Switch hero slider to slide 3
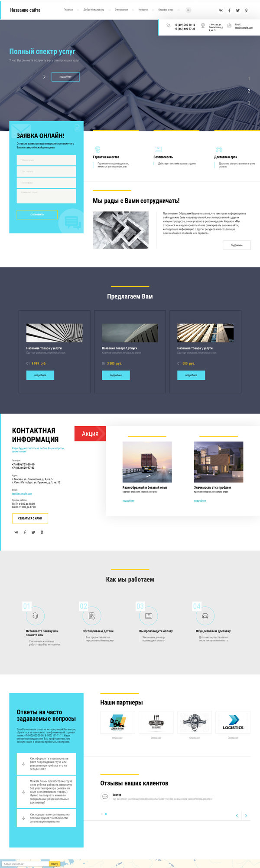The image size is (260, 868). click(249, 103)
